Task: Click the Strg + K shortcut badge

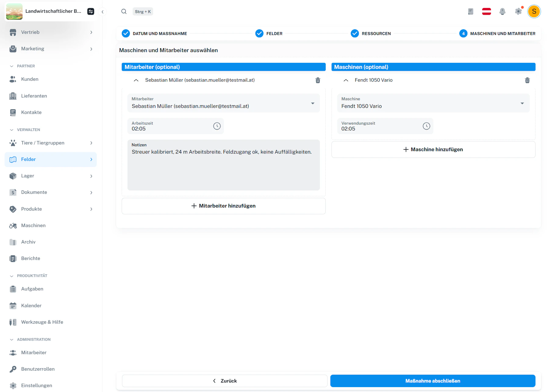Action: [x=143, y=12]
